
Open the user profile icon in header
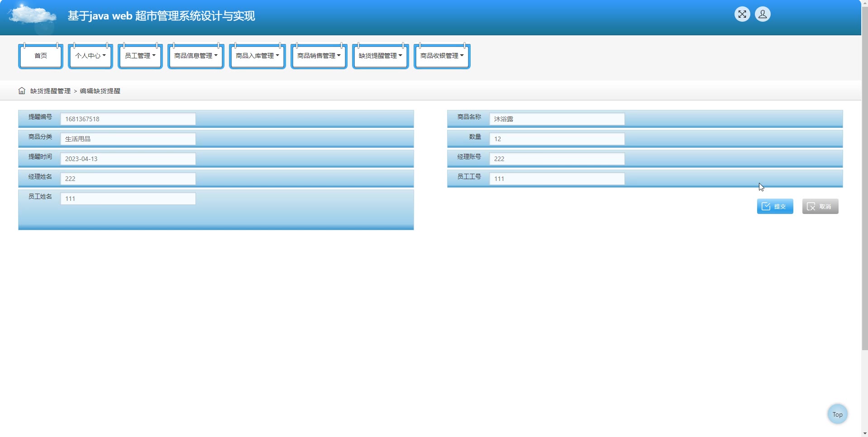coord(763,14)
